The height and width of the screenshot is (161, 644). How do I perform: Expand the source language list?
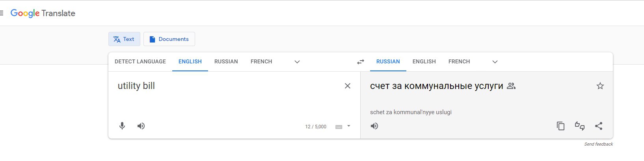[297, 62]
